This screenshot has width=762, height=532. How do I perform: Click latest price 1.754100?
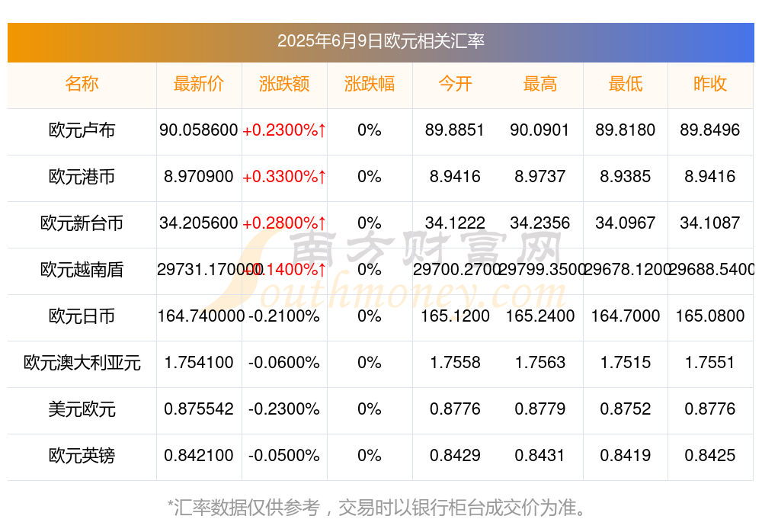[199, 362]
